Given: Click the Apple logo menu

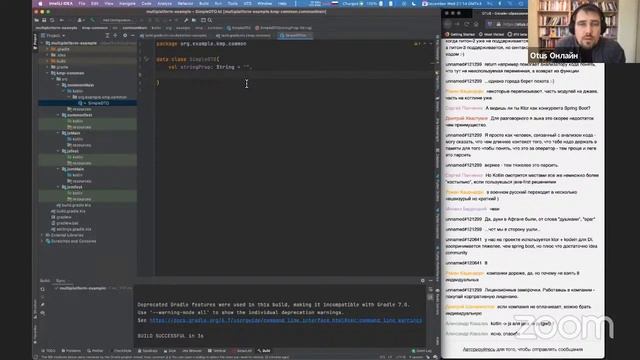Looking at the screenshot, I should 40,4.
